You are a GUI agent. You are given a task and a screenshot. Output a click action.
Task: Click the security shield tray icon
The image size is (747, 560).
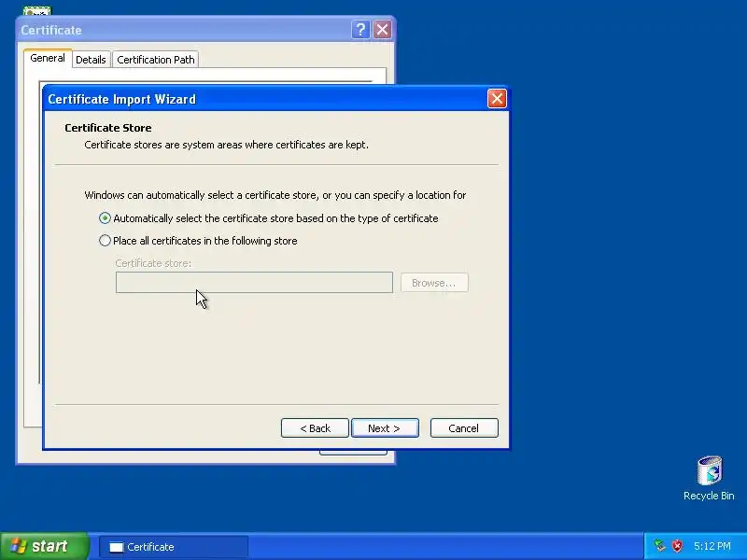click(x=677, y=546)
